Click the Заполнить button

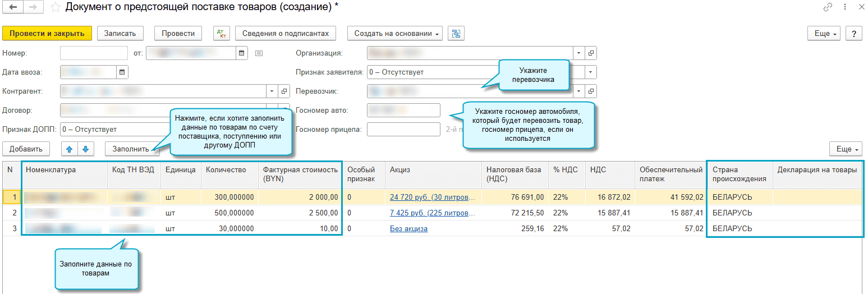tap(131, 149)
